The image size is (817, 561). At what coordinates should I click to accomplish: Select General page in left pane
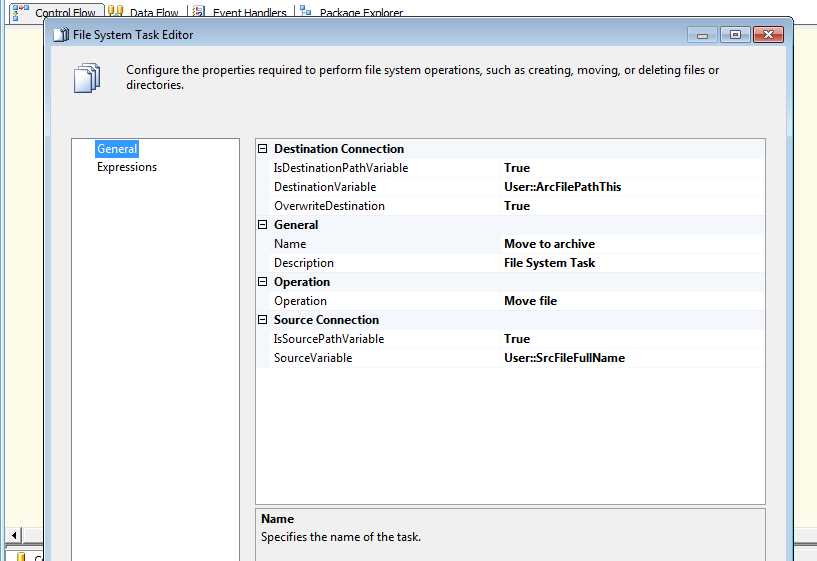(117, 149)
